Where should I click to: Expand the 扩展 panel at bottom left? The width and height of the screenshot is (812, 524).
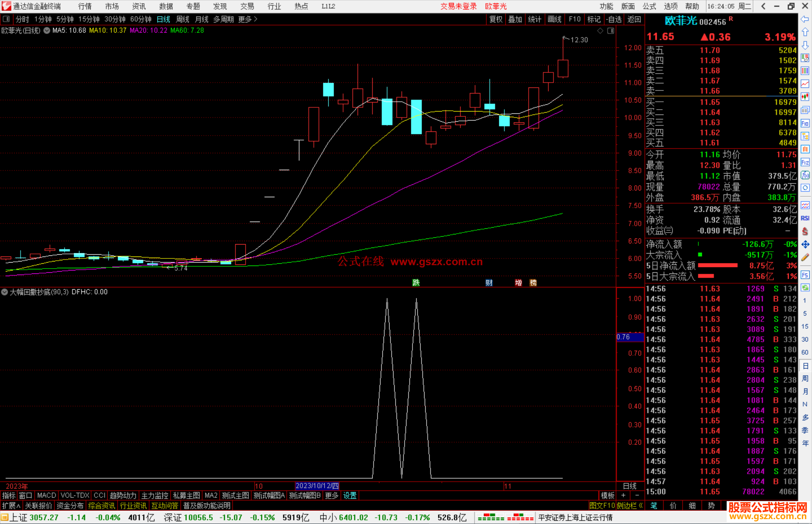tap(11, 506)
